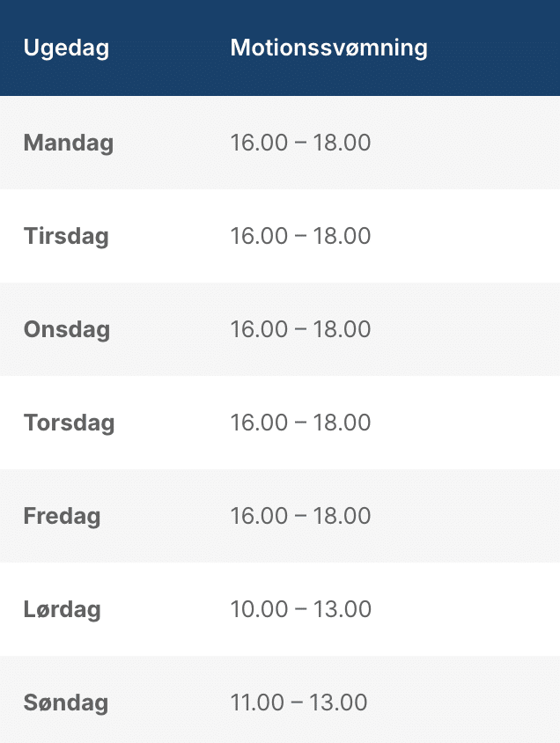Viewport: 560px width, 743px height.
Task: Select the Lørdag weekday cell
Action: click(62, 609)
